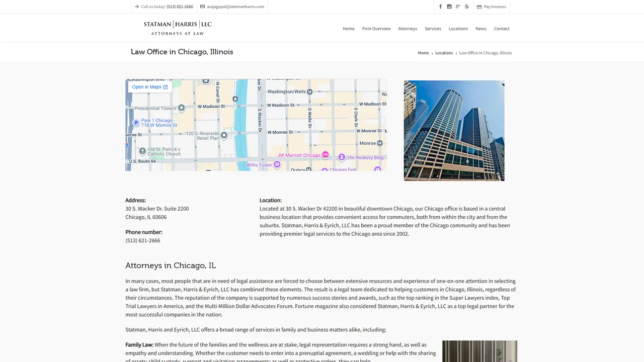Open the Yelp social icon
Screen dimensions: 644x362
click(x=466, y=7)
